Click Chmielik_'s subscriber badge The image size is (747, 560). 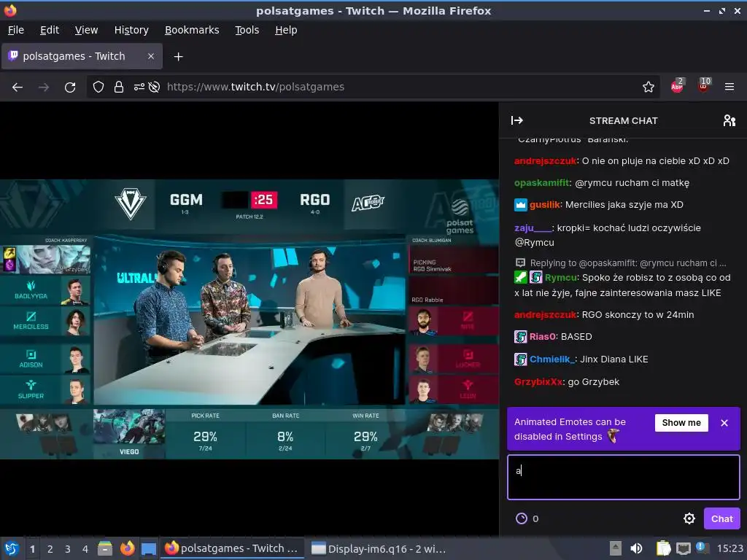520,359
